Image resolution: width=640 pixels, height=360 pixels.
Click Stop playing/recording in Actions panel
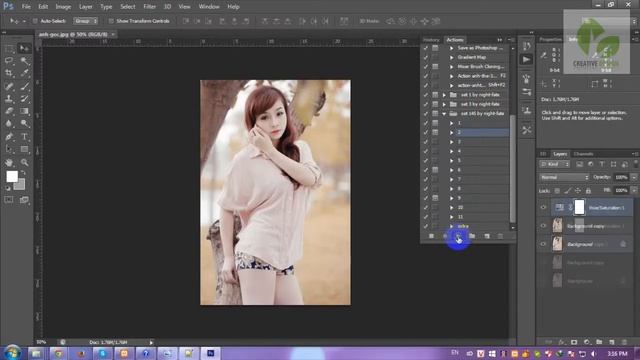[x=431, y=236]
